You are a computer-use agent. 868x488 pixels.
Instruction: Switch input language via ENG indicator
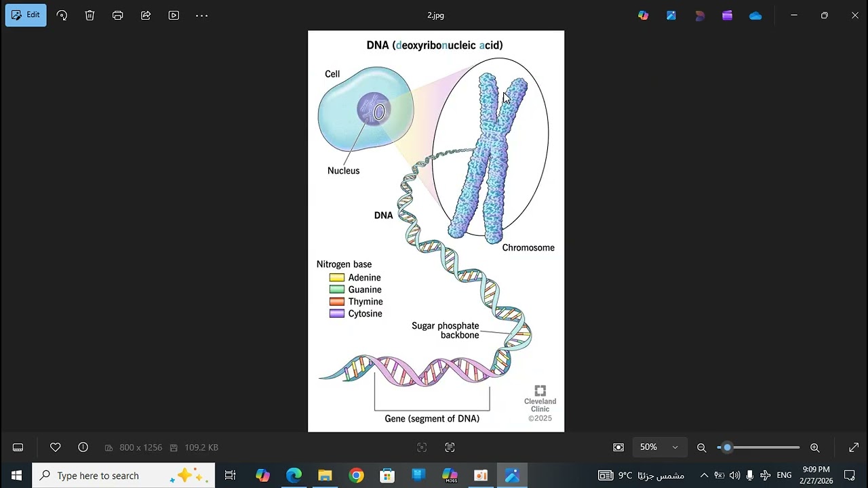[784, 475]
